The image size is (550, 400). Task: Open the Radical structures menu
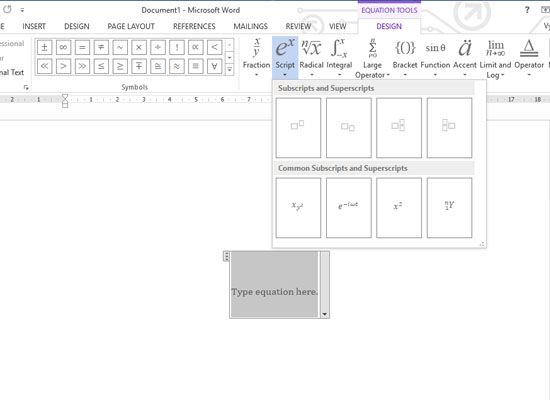pos(311,58)
